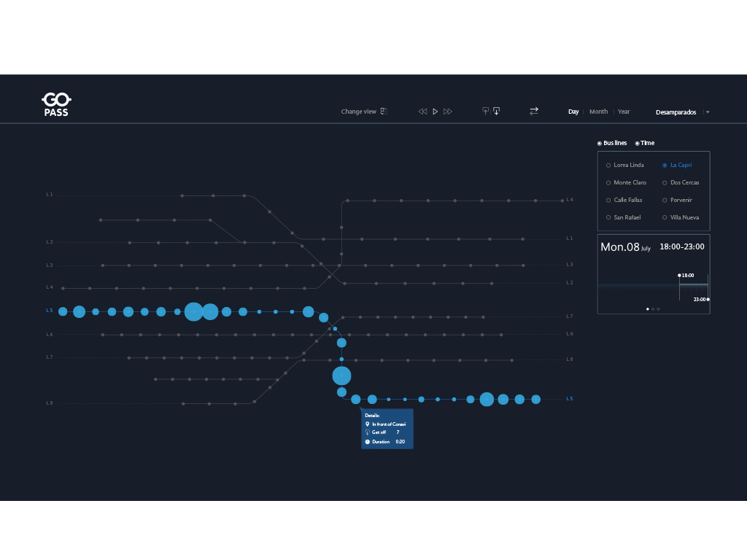The image size is (747, 560).
Task: Click the upload (arrow up) icon
Action: click(485, 111)
